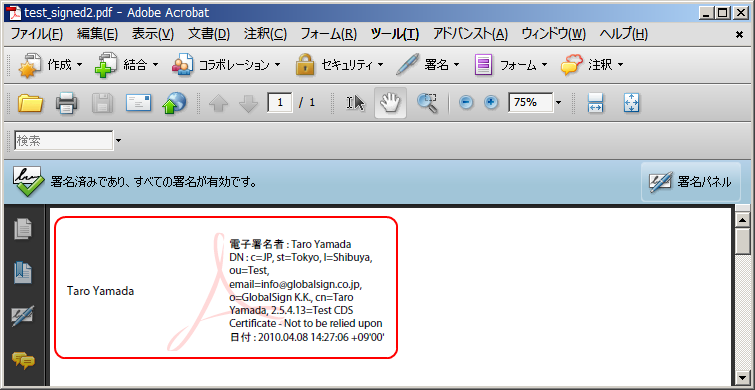
Task: Click the page number field
Action: coord(280,103)
